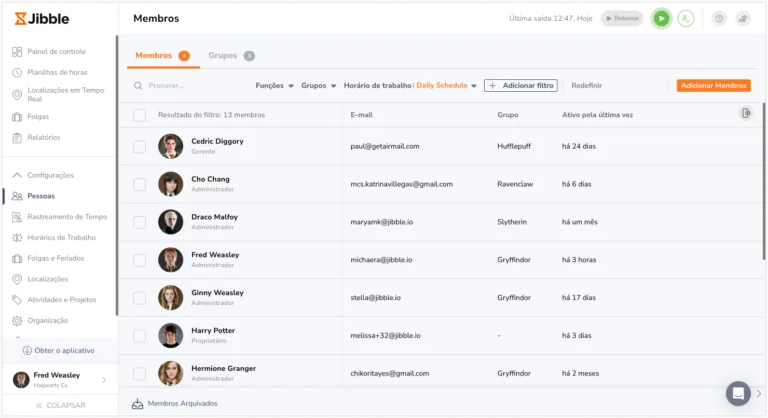Open Horários de Trabalho icon

tap(17, 238)
